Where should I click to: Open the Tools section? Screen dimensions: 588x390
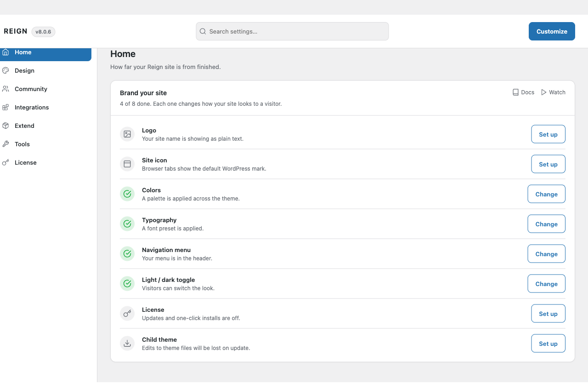[45, 144]
